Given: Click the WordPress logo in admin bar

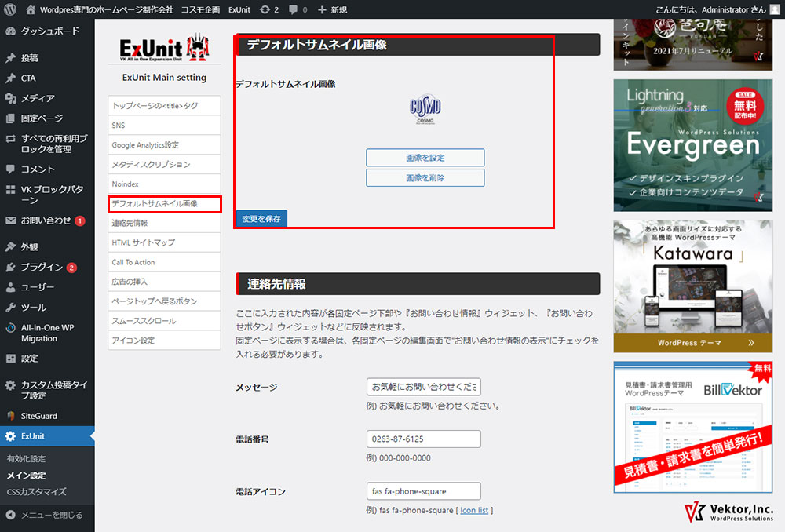Looking at the screenshot, I should coord(10,9).
